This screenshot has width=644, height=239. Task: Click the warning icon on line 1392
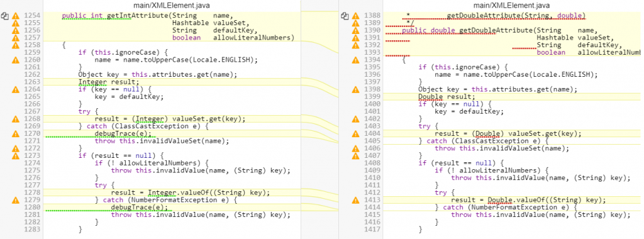pyautogui.click(x=356, y=45)
